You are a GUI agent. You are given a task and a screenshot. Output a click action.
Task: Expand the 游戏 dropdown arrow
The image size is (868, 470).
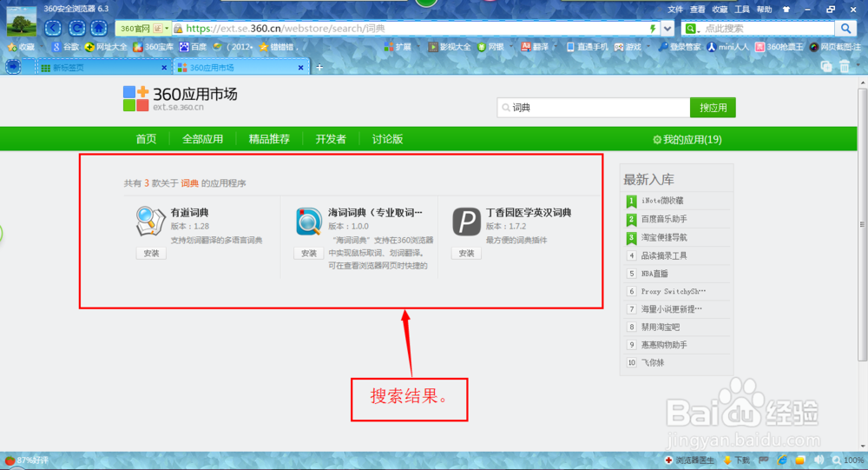tap(648, 47)
